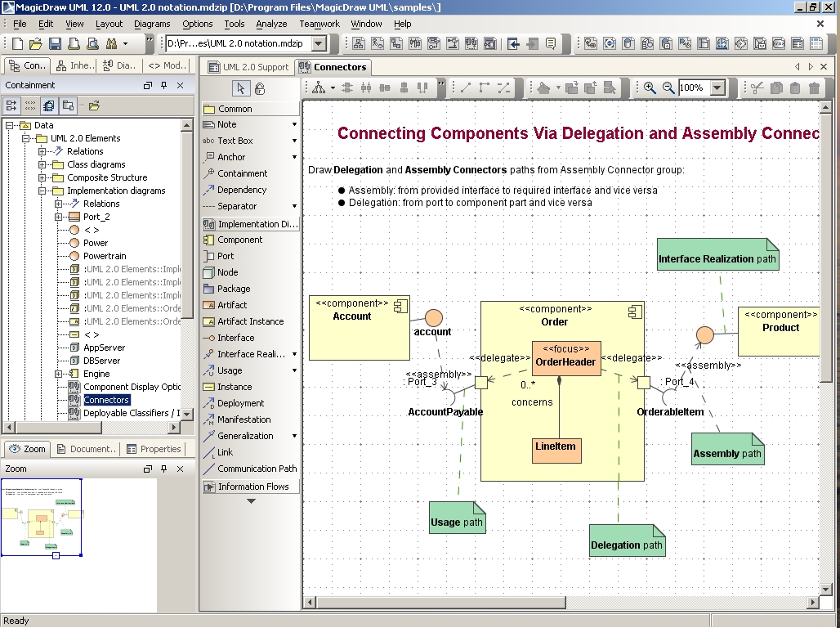
Task: Create a sequence diagram from toolbar
Action: click(415, 43)
